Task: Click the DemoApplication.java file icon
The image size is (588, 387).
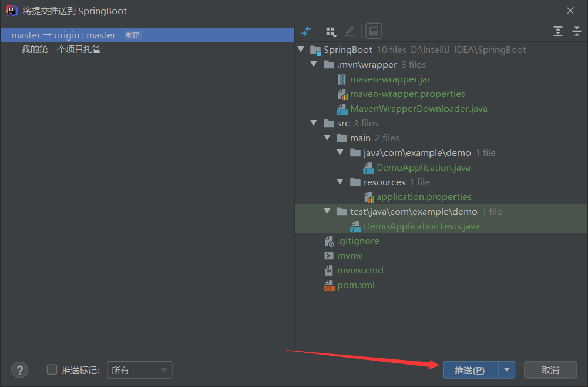Action: (x=369, y=168)
